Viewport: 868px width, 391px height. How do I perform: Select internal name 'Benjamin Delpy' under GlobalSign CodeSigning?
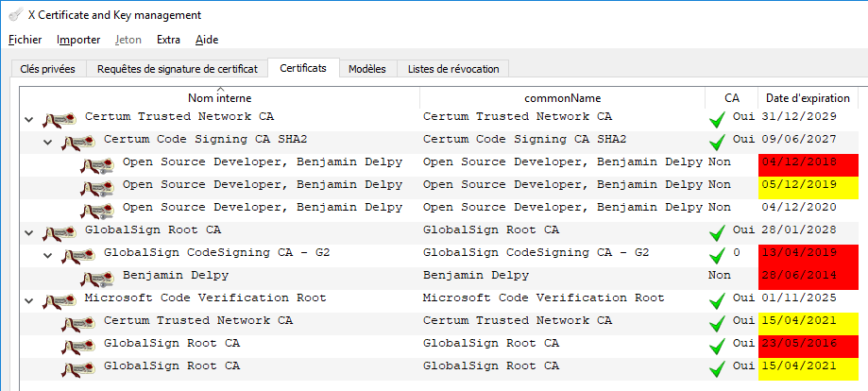click(176, 275)
